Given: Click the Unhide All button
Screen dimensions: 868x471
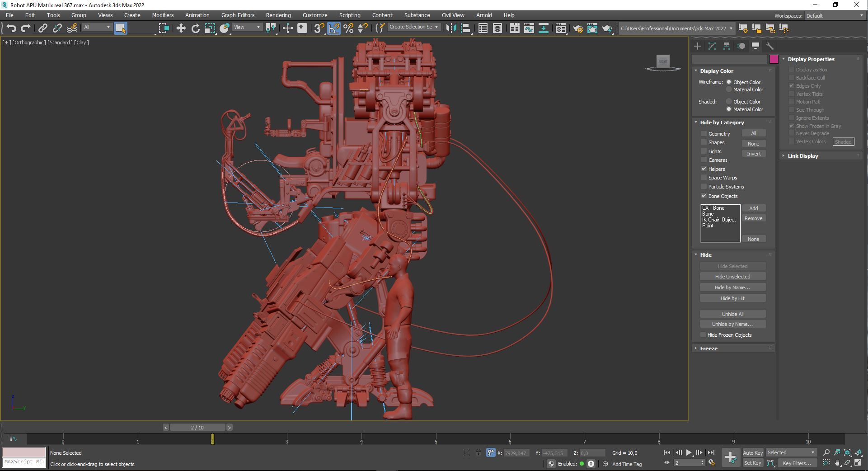Looking at the screenshot, I should 732,314.
